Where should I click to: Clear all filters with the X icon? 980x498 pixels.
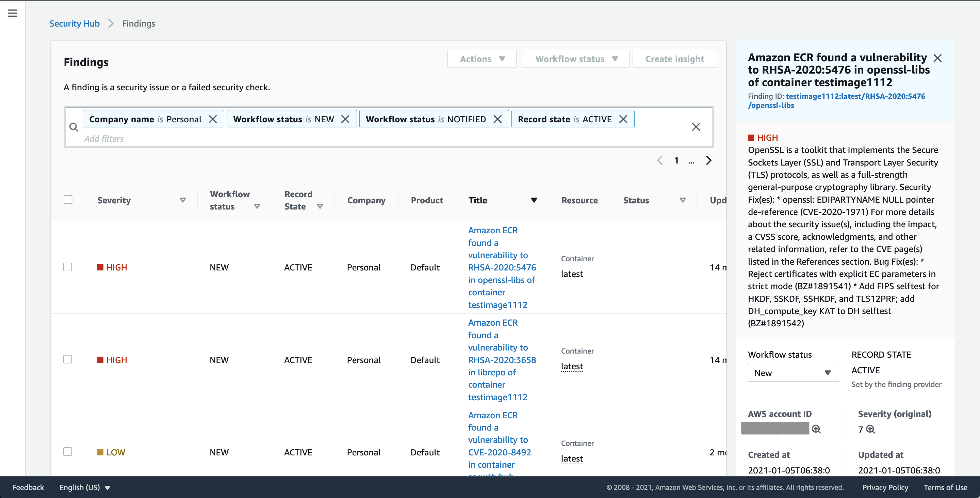click(x=696, y=127)
